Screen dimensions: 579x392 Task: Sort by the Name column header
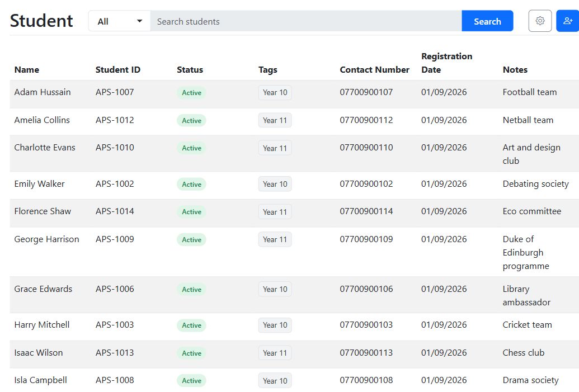[27, 70]
